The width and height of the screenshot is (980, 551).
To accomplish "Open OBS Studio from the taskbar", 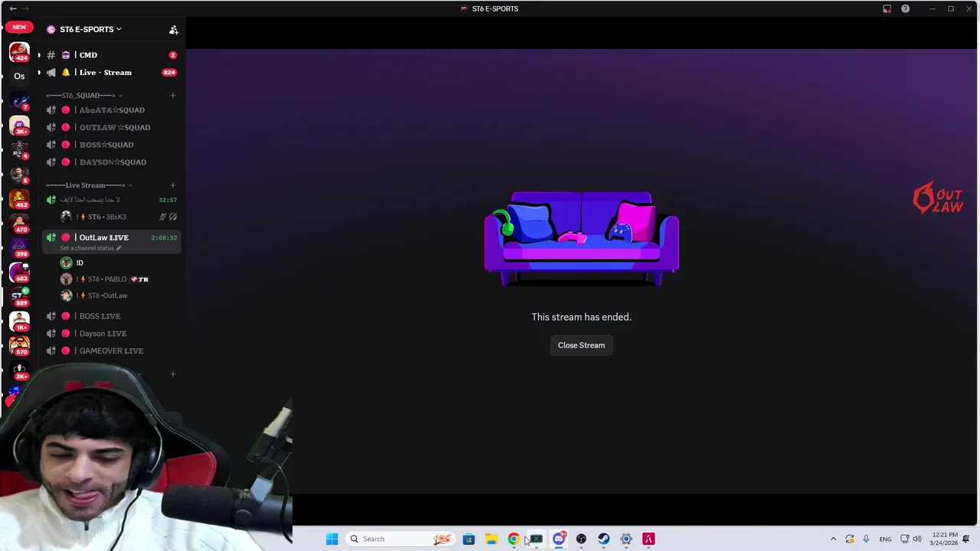I will pos(581,539).
